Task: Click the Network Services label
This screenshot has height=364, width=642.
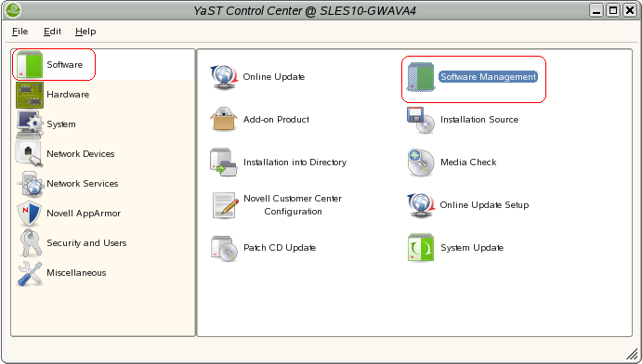Action: [83, 184]
